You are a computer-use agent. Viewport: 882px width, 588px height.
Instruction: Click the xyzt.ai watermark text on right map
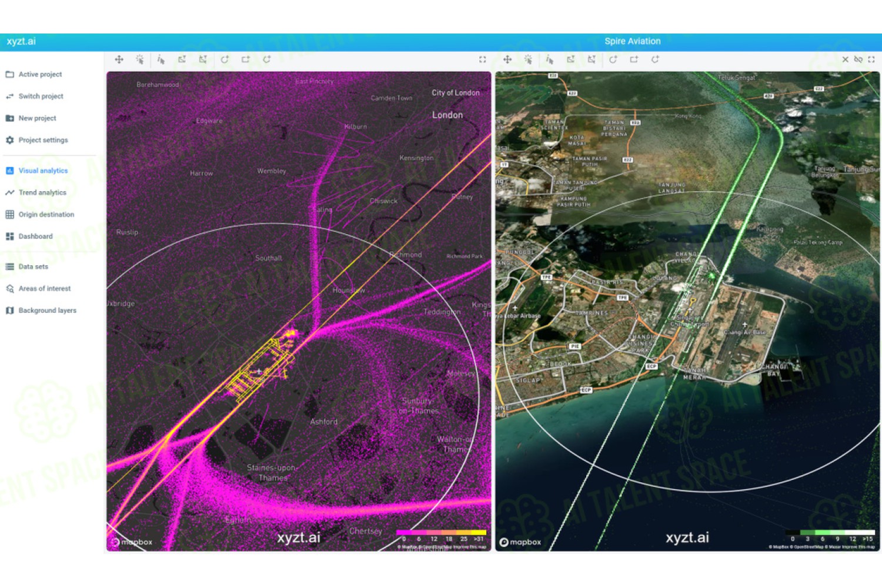687,537
